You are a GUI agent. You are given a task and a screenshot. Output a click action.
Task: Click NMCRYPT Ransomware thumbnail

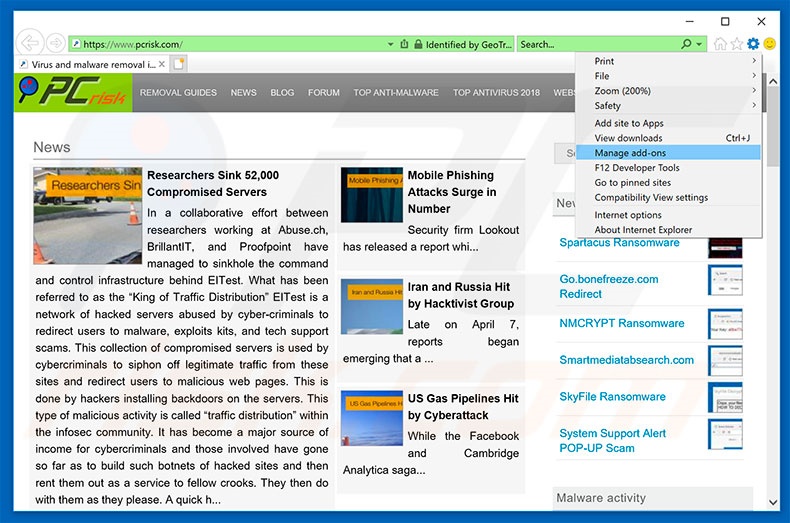(725, 324)
